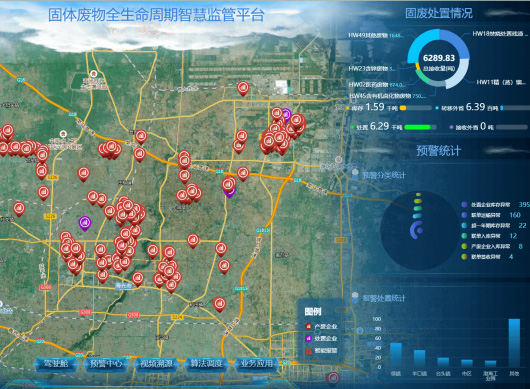Click the northernmost red enterprise marker
This screenshot has width=530, height=389.
coord(243,88)
